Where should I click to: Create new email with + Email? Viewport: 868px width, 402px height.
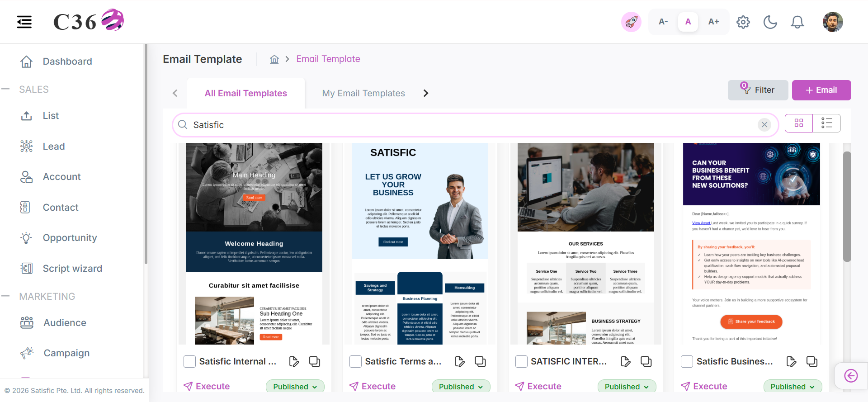(821, 90)
